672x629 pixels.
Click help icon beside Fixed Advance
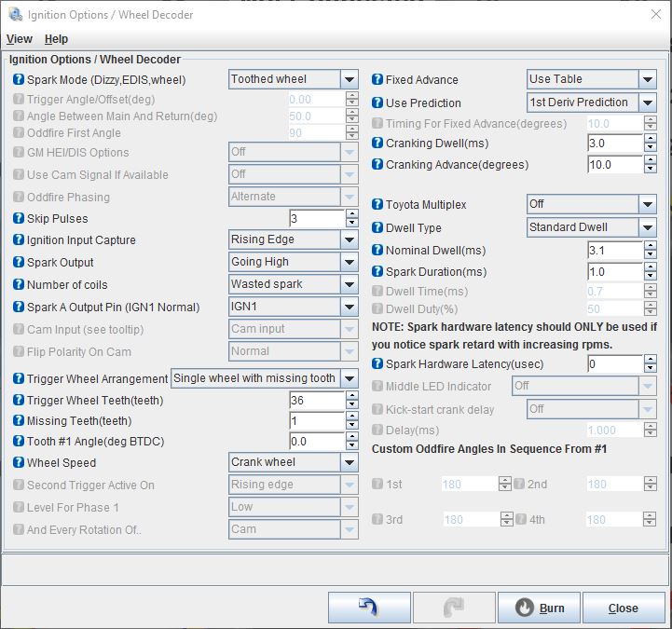point(377,79)
